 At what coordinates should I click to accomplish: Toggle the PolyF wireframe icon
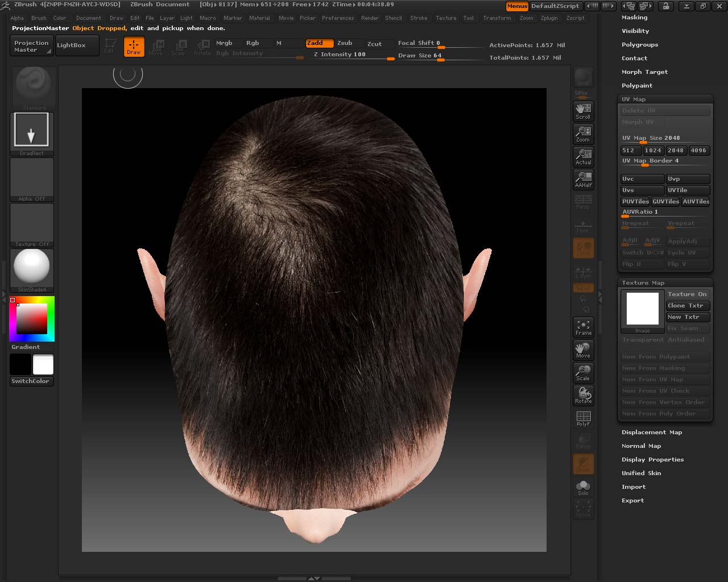point(583,418)
